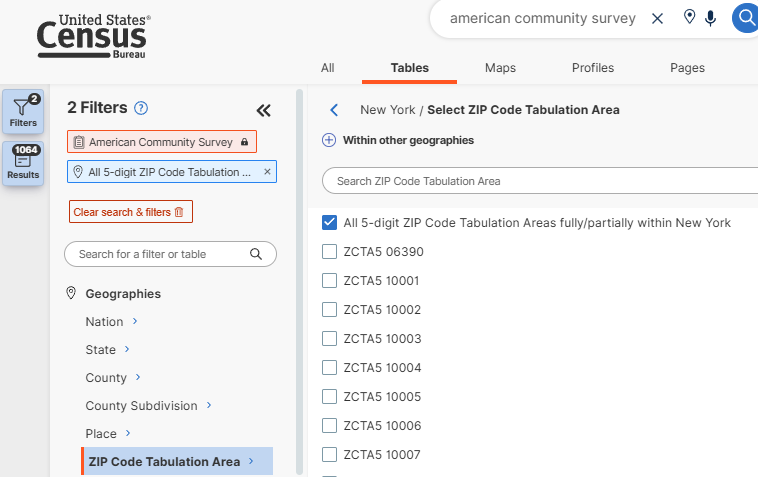This screenshot has height=477, width=758.
Task: Expand the State geography option
Action: [x=127, y=349]
